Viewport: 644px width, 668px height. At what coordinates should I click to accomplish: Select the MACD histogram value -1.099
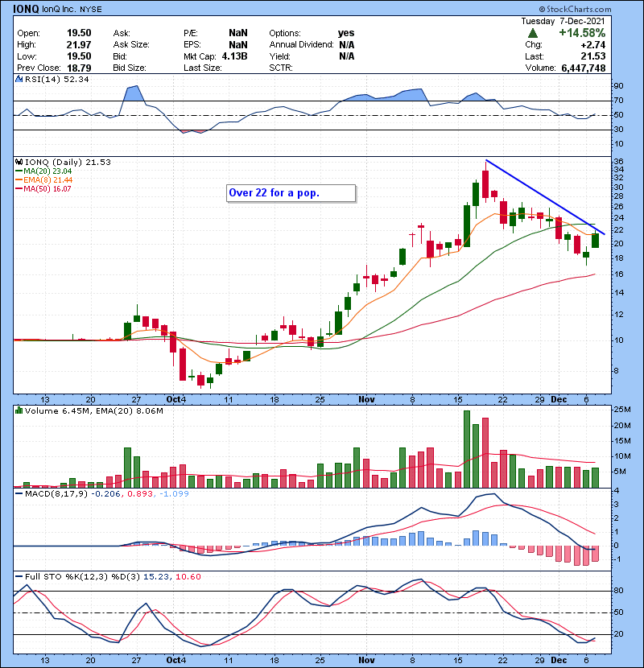point(174,494)
